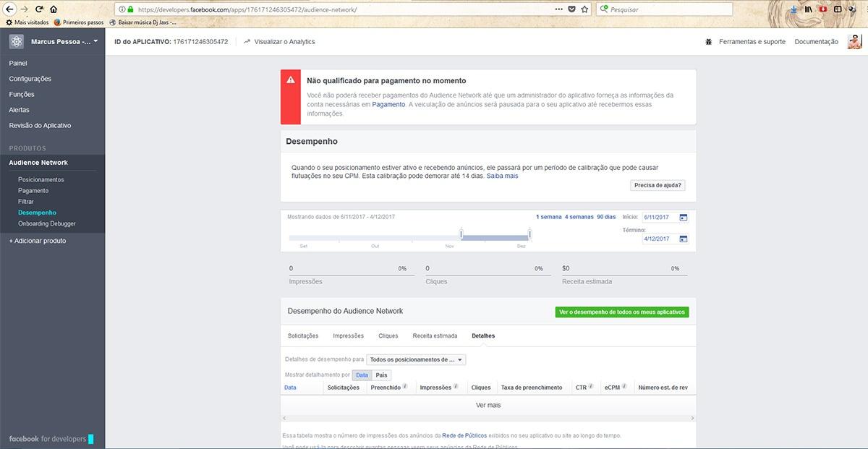Image resolution: width=868 pixels, height=449 pixels.
Task: Click + Adicionar produto in sidebar
Action: (38, 241)
